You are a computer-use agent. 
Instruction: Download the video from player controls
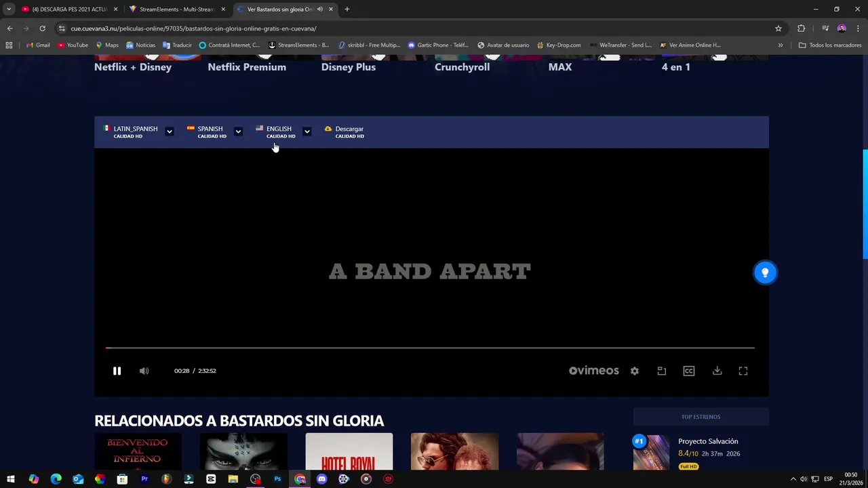coord(717,371)
